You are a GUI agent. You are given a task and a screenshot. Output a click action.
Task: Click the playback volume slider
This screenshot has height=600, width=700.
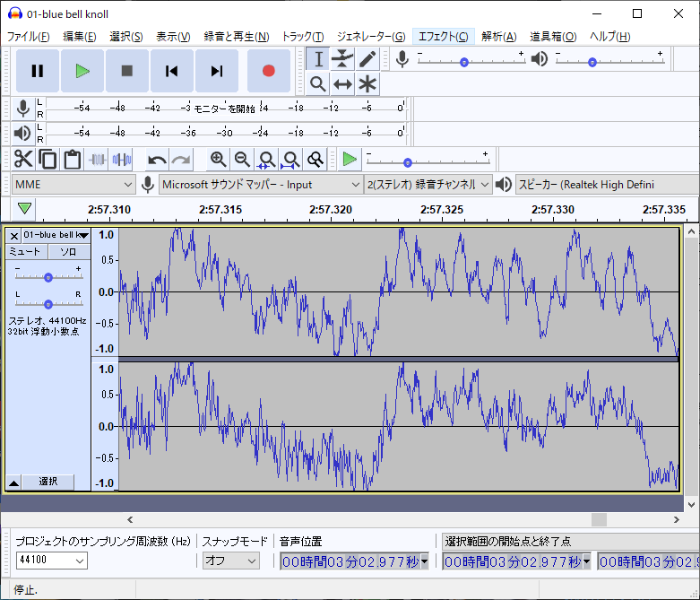click(609, 61)
